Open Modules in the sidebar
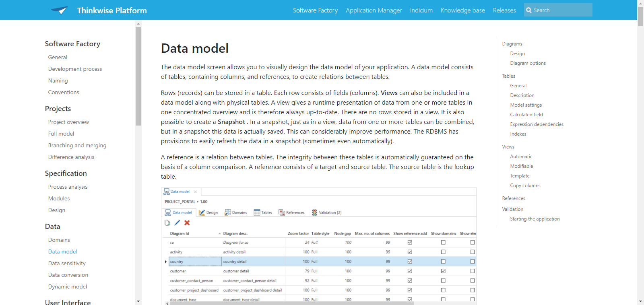This screenshot has width=644, height=305. click(59, 198)
